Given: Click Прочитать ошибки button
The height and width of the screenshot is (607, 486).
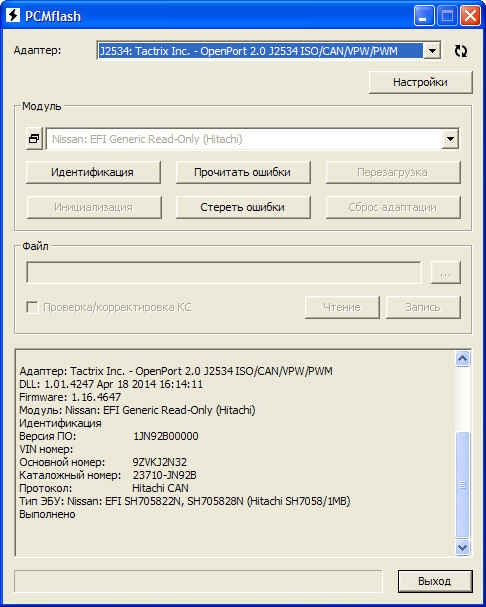Looking at the screenshot, I should click(243, 172).
